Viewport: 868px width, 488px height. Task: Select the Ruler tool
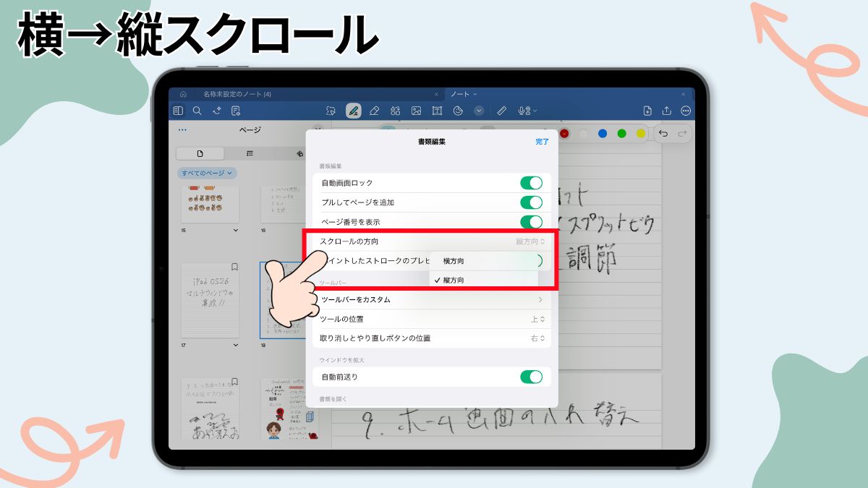[501, 111]
